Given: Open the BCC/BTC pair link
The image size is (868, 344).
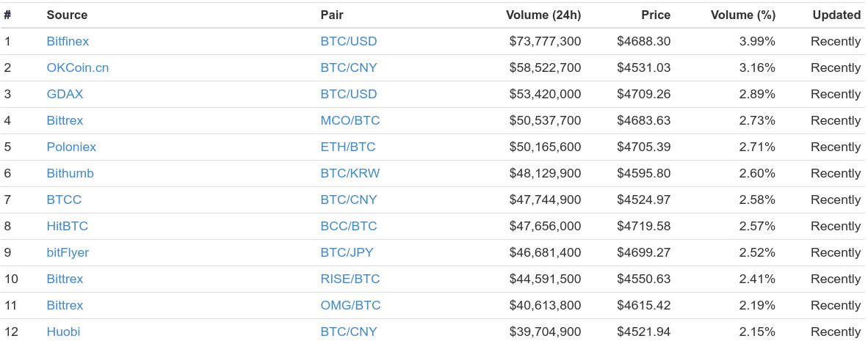Looking at the screenshot, I should pos(349,226).
